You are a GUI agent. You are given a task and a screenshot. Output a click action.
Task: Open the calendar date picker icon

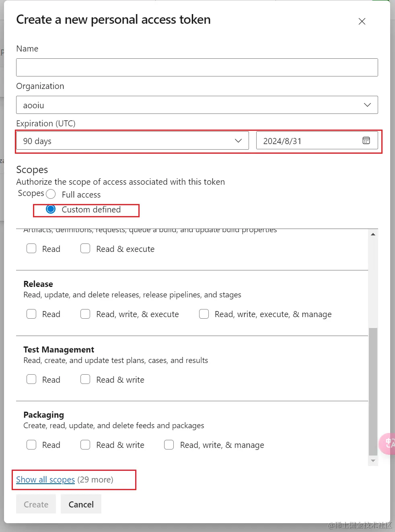click(366, 140)
